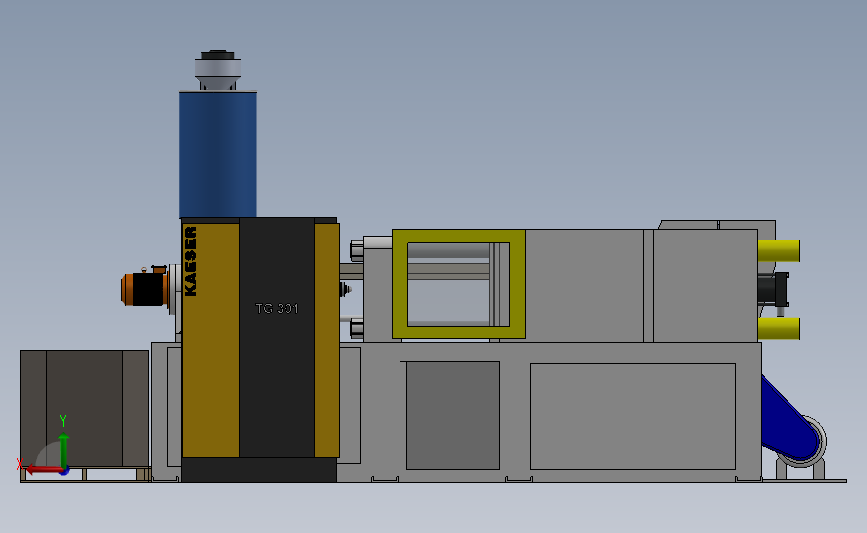Image resolution: width=867 pixels, height=533 pixels.
Task: Select the narrow gold right compressor panel
Action: (327, 340)
